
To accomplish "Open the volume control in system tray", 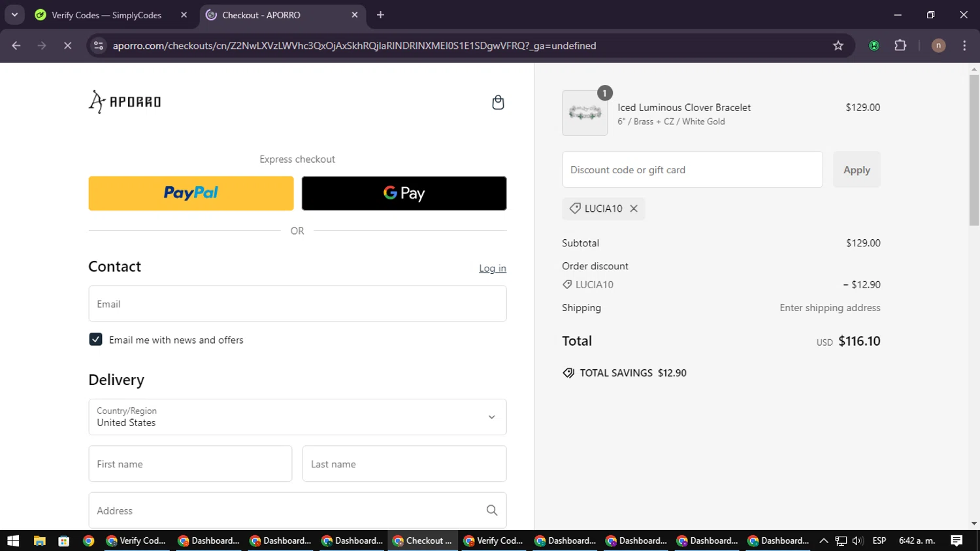I will [x=858, y=541].
